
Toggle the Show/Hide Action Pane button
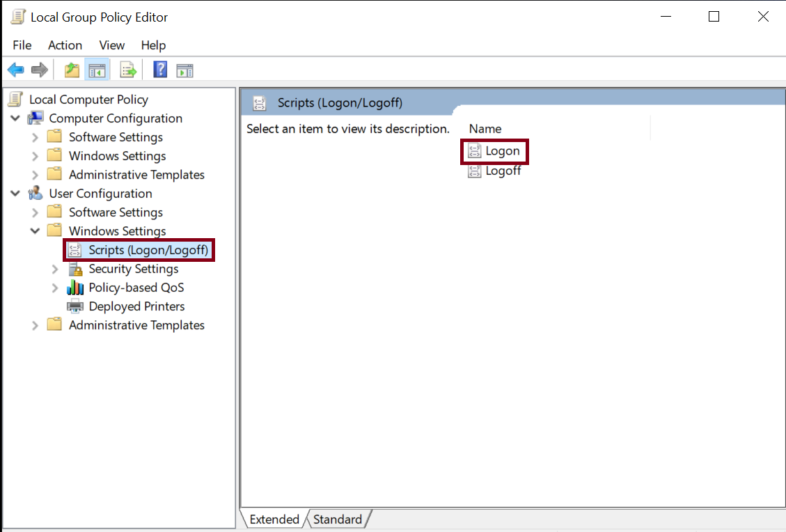coord(184,70)
